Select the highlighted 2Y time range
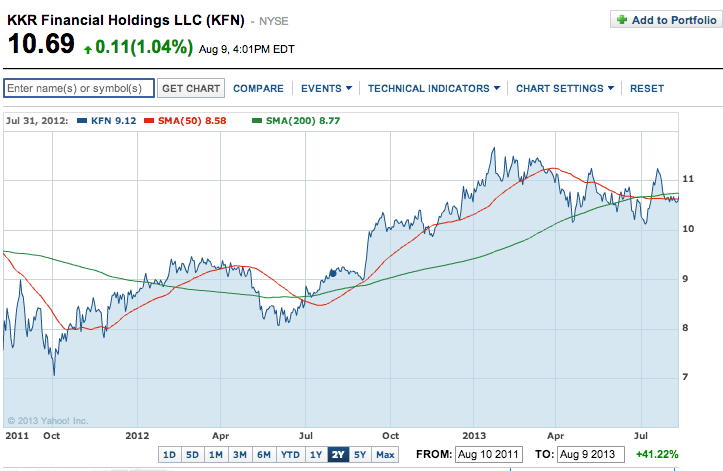723x471 pixels. 338,455
